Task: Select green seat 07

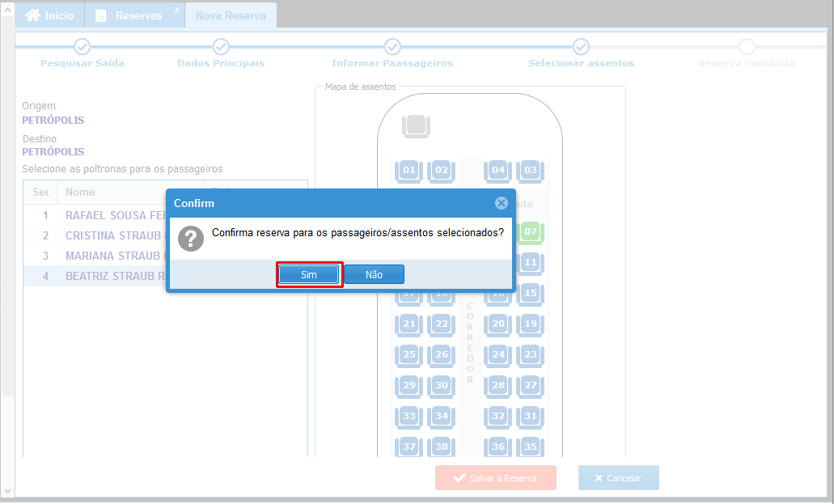Action: coord(531,232)
